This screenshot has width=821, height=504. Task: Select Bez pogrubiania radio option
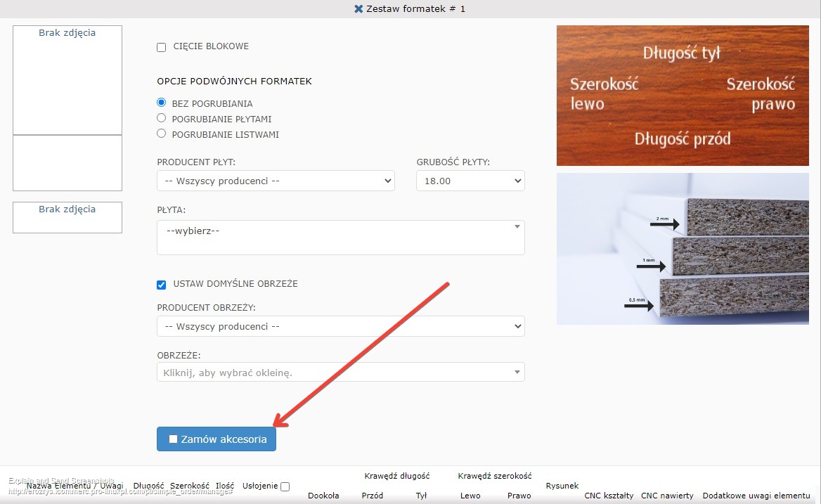(162, 103)
